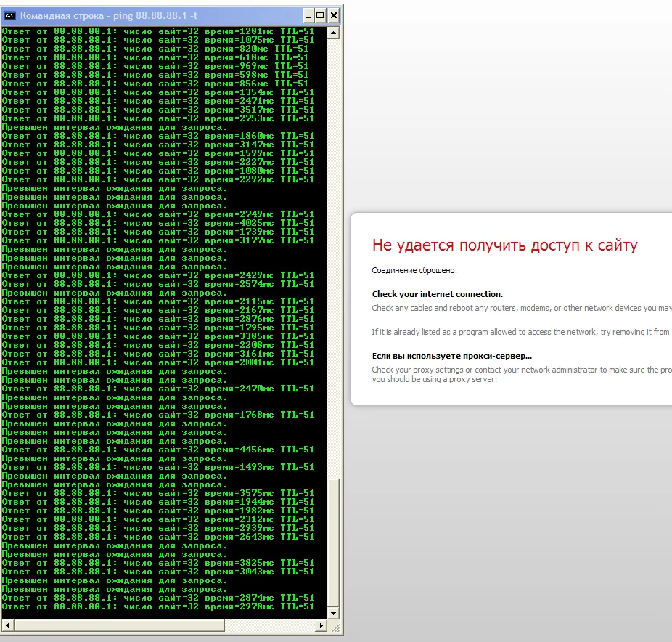Image resolution: width=672 pixels, height=642 pixels.
Task: Click the ping reply line with время=1075мс
Action: (x=158, y=41)
